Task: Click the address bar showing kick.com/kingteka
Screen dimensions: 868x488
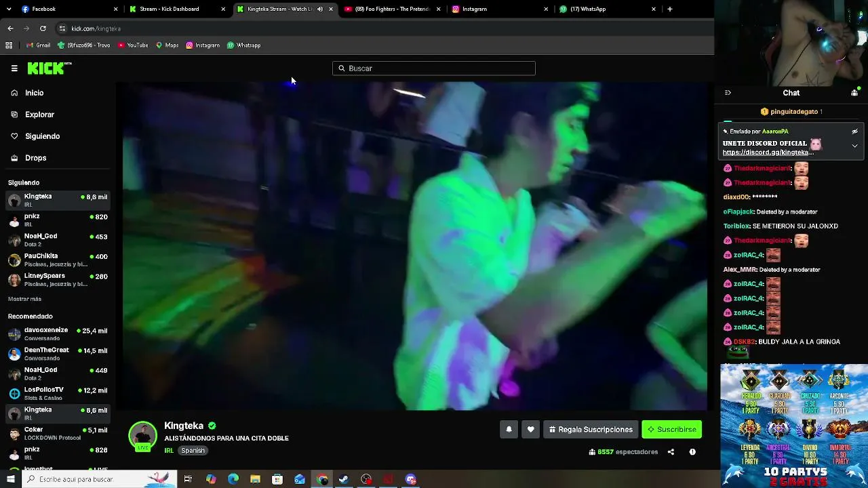Action: click(383, 28)
